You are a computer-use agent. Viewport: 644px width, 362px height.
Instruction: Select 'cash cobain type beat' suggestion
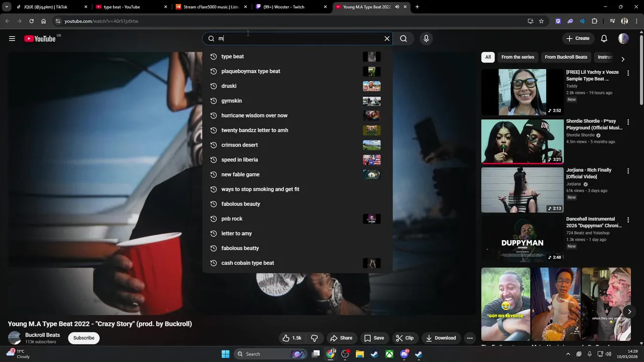297,263
